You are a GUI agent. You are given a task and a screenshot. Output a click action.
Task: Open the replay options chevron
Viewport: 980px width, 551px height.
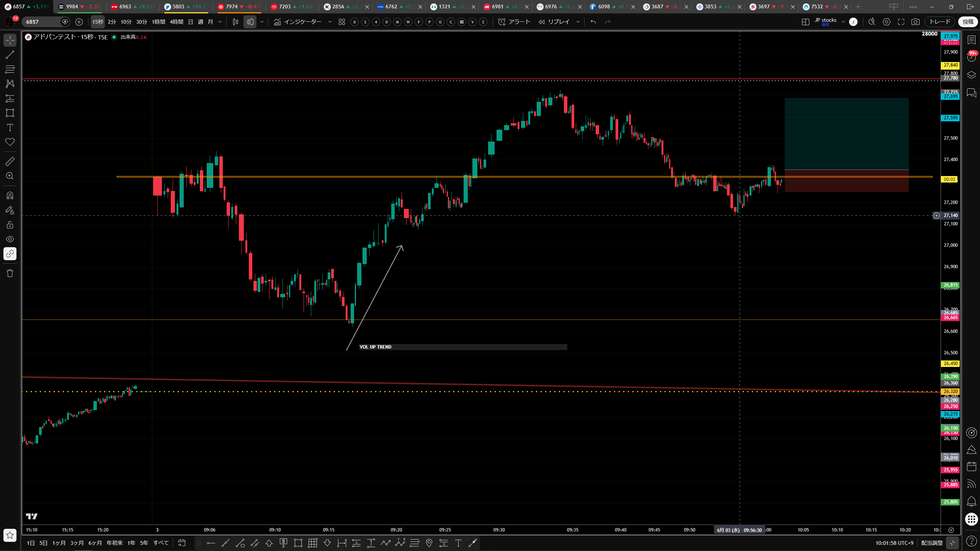(x=578, y=22)
